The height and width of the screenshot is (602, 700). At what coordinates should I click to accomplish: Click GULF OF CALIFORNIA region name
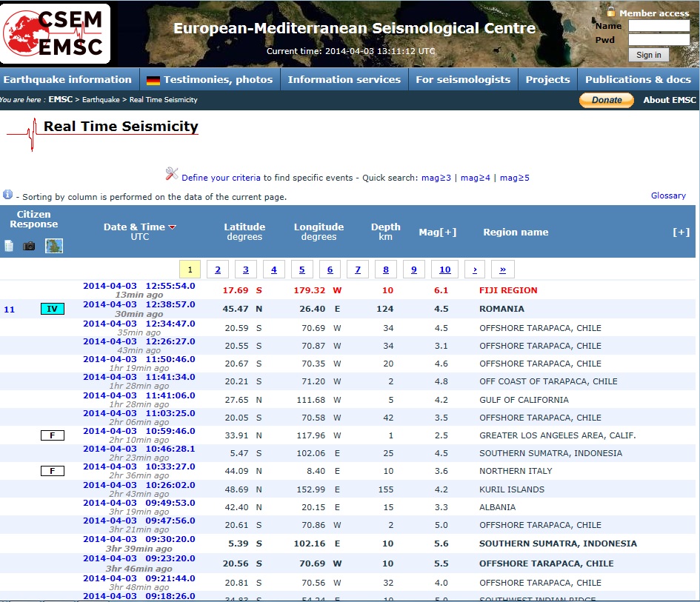tap(524, 400)
